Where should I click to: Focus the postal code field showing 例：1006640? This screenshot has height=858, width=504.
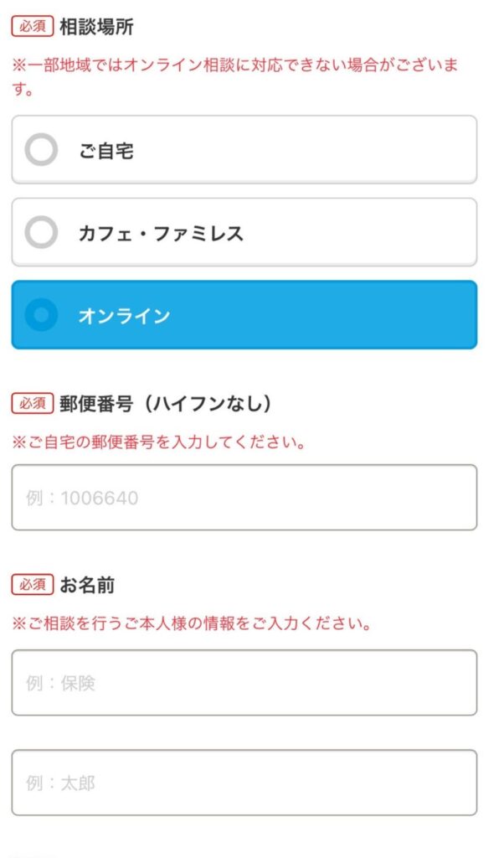[x=244, y=498]
